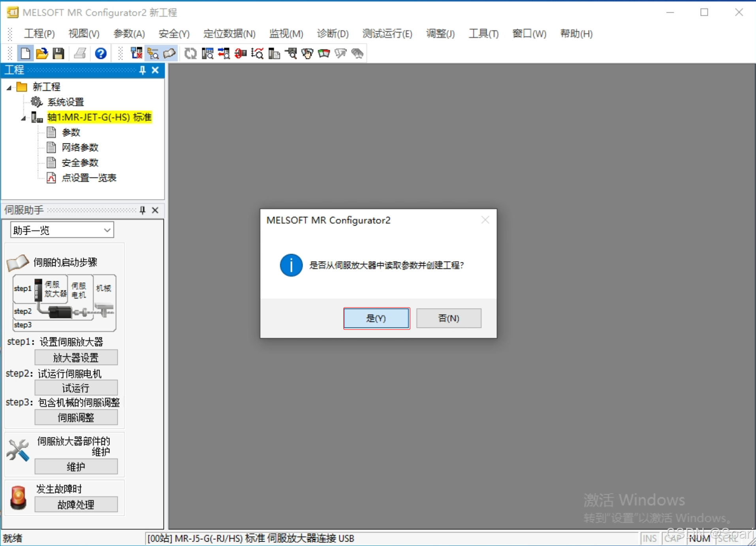756x546 pixels.
Task: Open the 诊断(D) menu
Action: (x=333, y=34)
